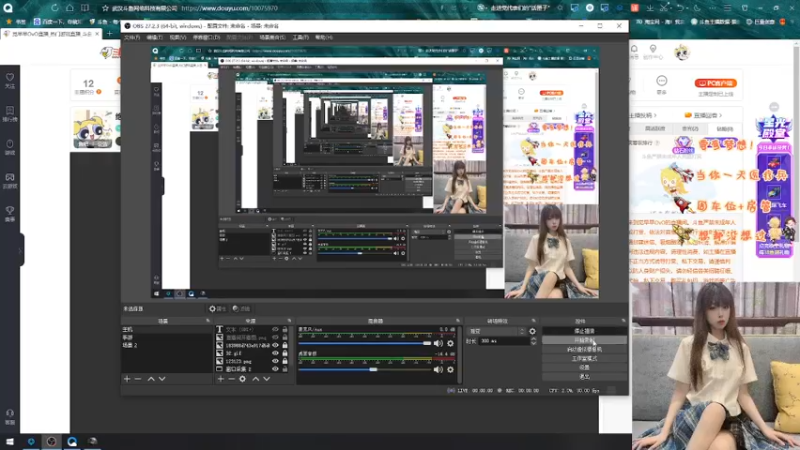Screen dimensions: 800x450
Task: Toggle lock on the 文本 (GDI+) source
Action: click(x=285, y=330)
